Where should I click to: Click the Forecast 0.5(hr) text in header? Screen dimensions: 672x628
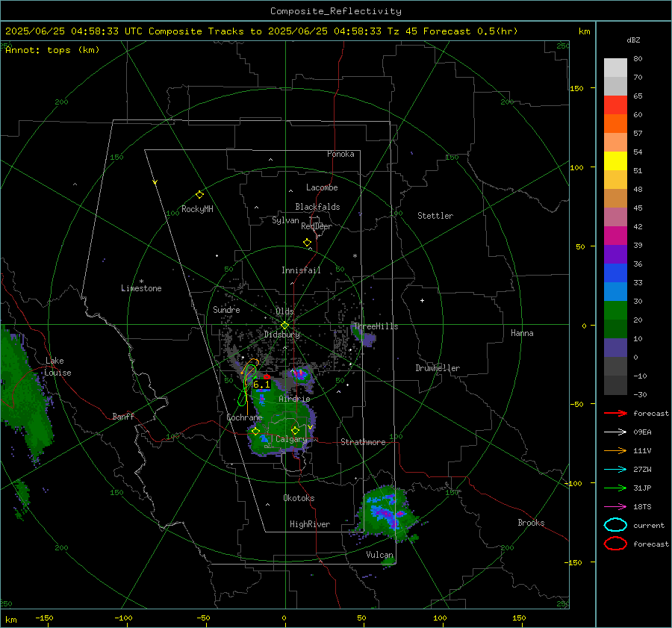(x=470, y=31)
